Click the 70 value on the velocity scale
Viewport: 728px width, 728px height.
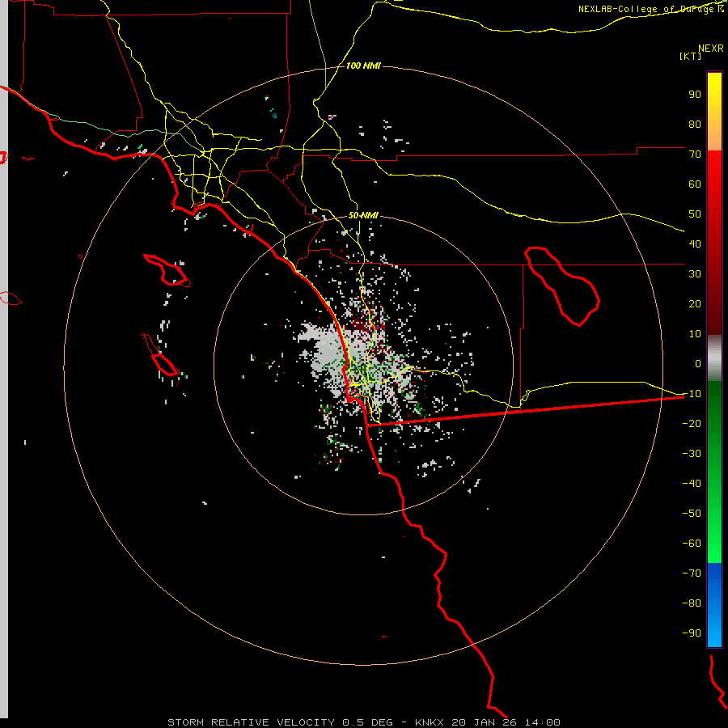(x=695, y=154)
